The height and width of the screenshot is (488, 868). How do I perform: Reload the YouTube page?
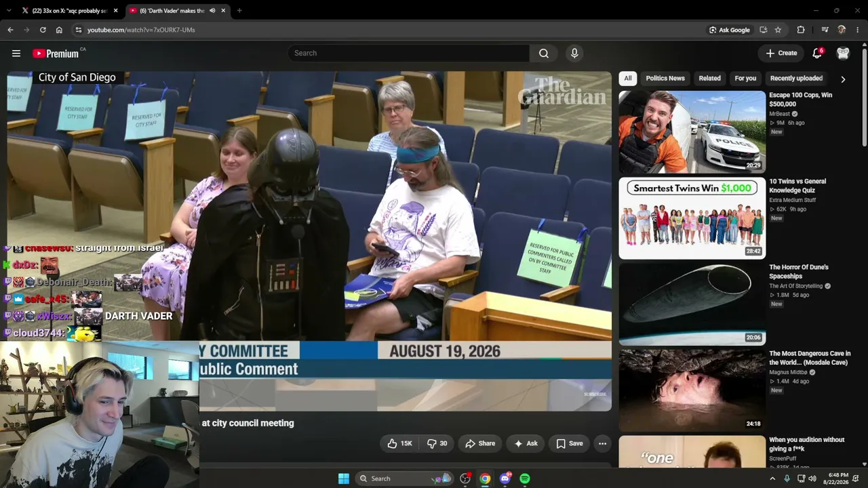(x=43, y=30)
